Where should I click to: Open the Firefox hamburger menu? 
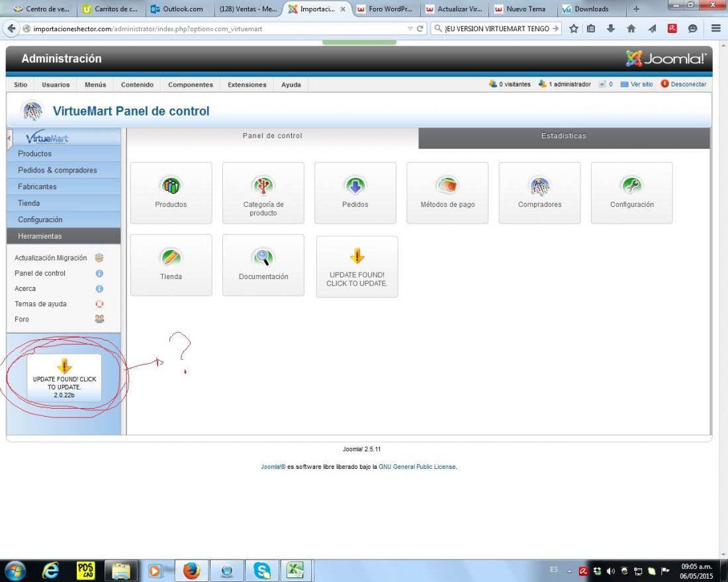point(716,29)
